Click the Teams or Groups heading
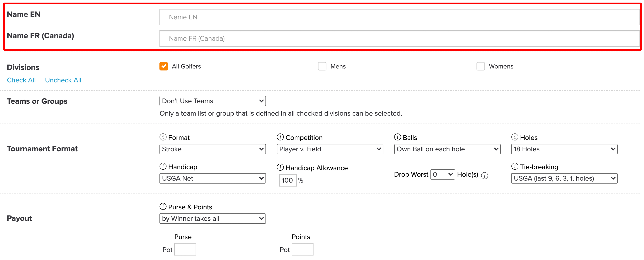Viewport: 644px width, 260px height. click(37, 101)
